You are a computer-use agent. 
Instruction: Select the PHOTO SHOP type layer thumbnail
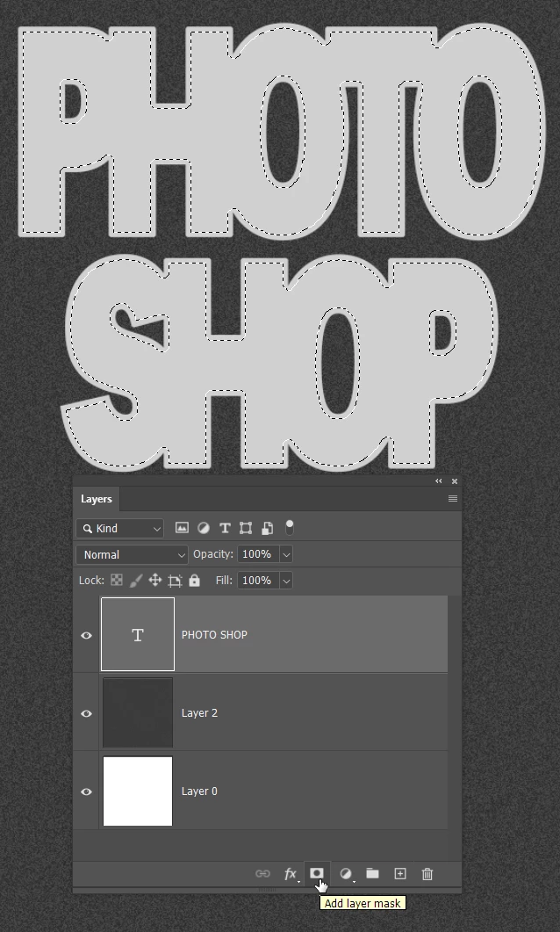(x=138, y=634)
